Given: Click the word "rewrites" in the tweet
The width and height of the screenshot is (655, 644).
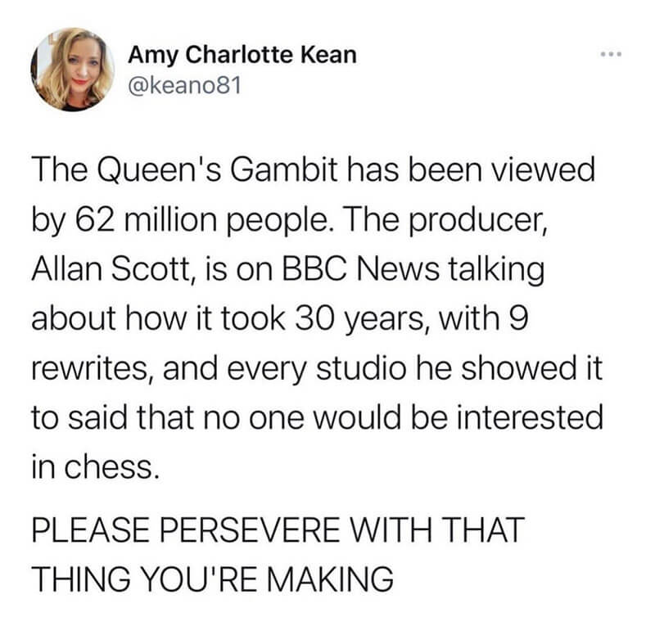Looking at the screenshot, I should pyautogui.click(x=89, y=367).
